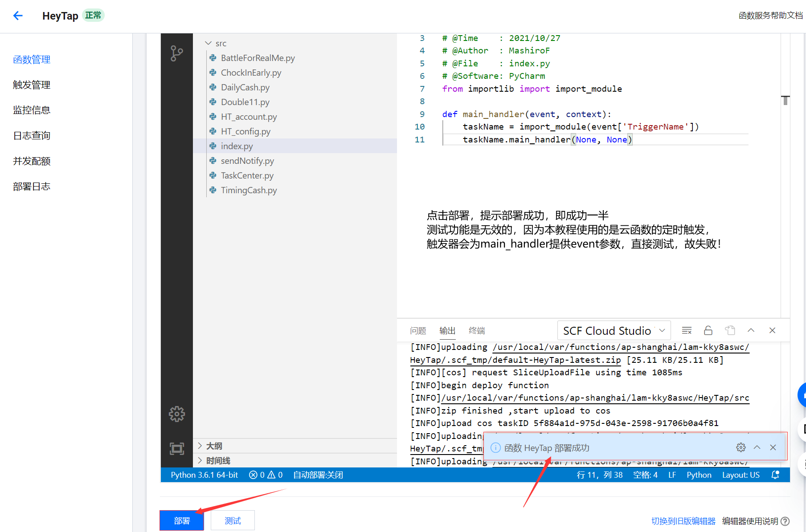This screenshot has height=532, width=806.
Task: Open the source control branch icon
Action: click(177, 53)
